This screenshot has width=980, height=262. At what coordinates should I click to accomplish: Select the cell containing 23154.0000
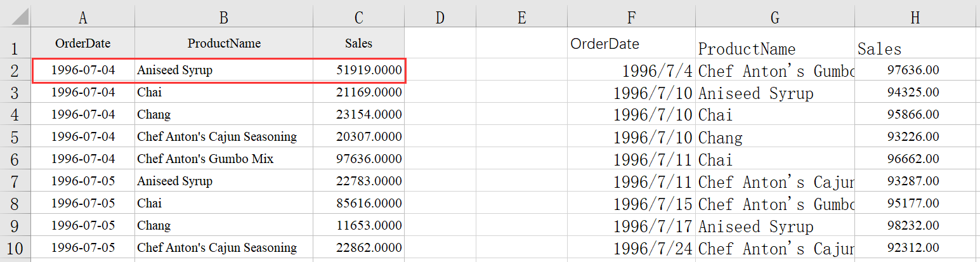[x=359, y=114]
